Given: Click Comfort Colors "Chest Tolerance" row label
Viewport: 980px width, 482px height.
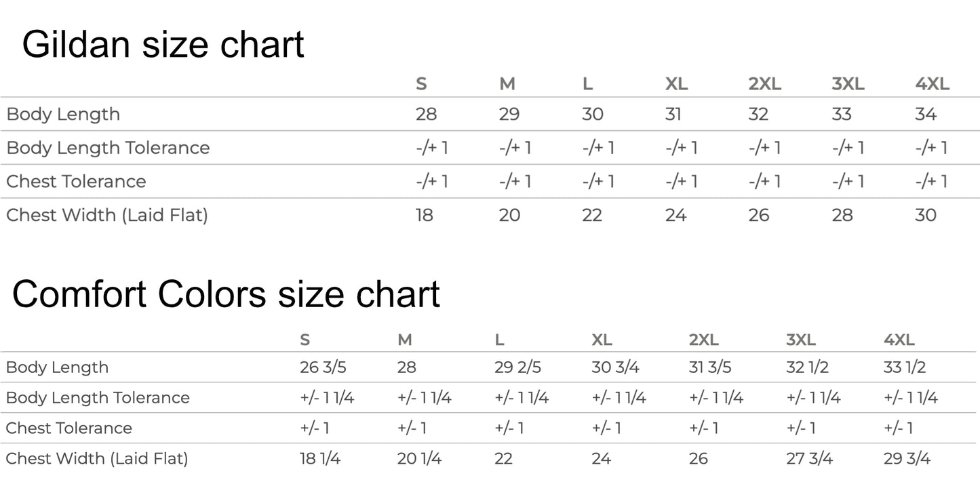Looking at the screenshot, I should (69, 428).
